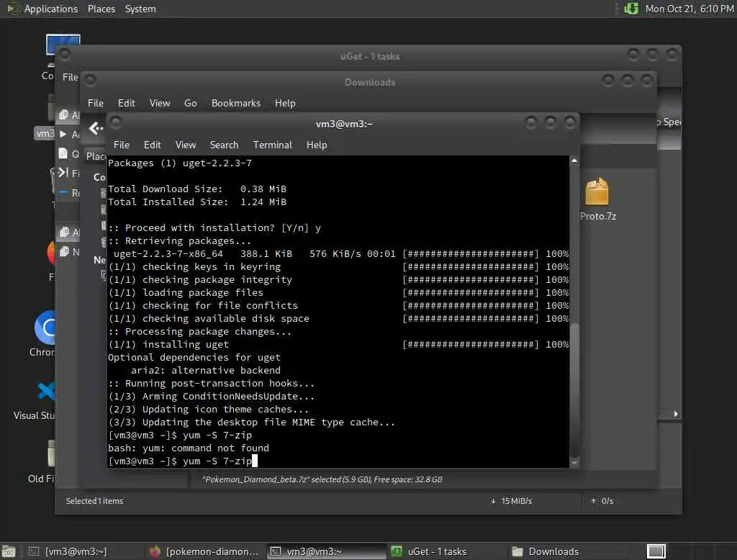Open Bookmarks menu in Downloads window

coord(236,103)
